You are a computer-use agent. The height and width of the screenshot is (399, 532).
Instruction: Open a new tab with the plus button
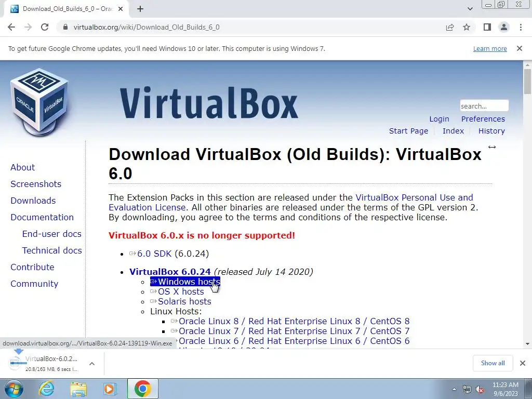pos(140,9)
